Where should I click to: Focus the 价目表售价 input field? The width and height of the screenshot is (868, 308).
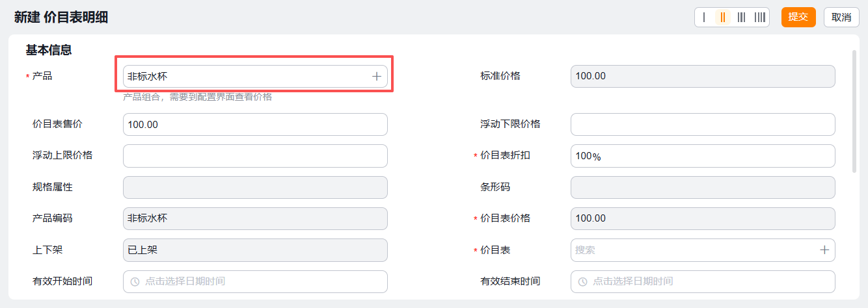pyautogui.click(x=255, y=125)
